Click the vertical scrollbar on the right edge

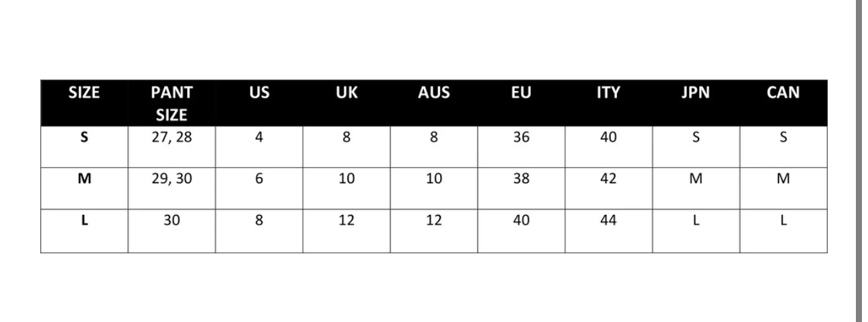click(861, 161)
